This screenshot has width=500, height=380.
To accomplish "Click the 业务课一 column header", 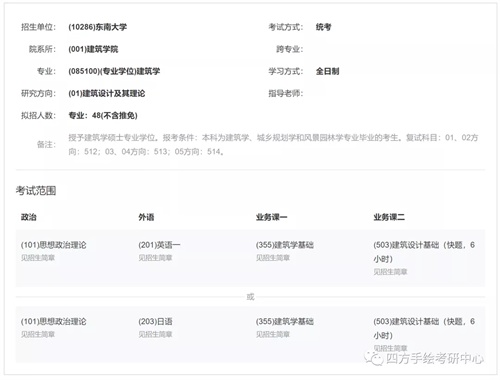I will point(272,217).
